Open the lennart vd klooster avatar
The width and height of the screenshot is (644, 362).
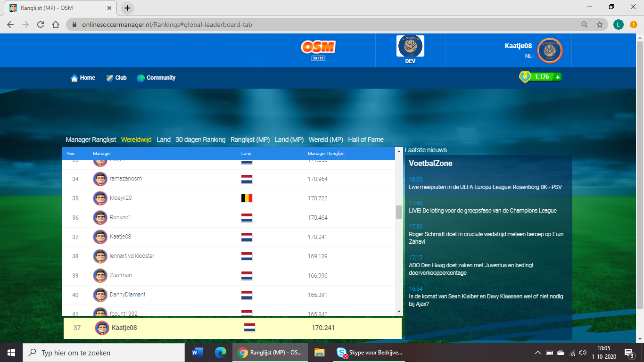(x=100, y=256)
